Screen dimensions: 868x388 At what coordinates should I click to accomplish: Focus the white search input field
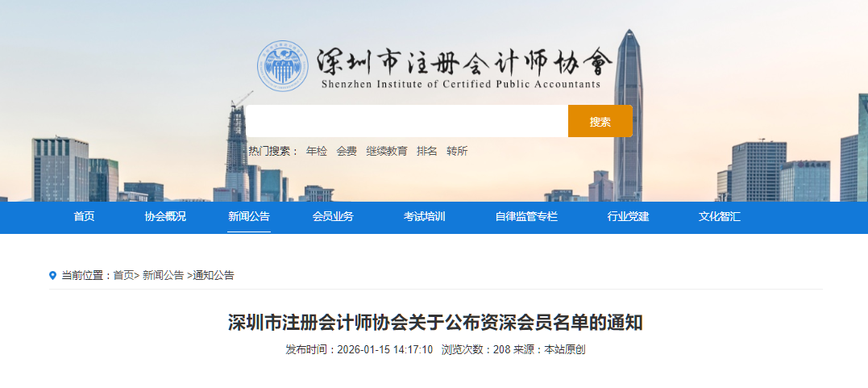pos(407,121)
